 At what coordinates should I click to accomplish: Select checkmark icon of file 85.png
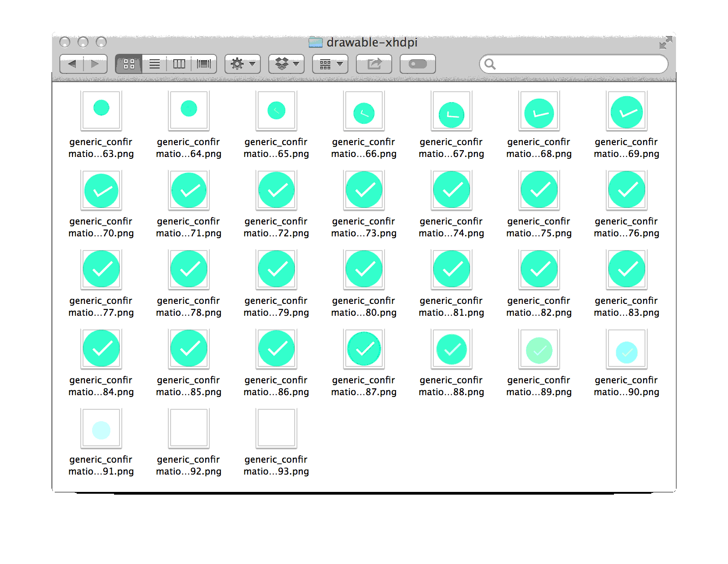tap(189, 349)
